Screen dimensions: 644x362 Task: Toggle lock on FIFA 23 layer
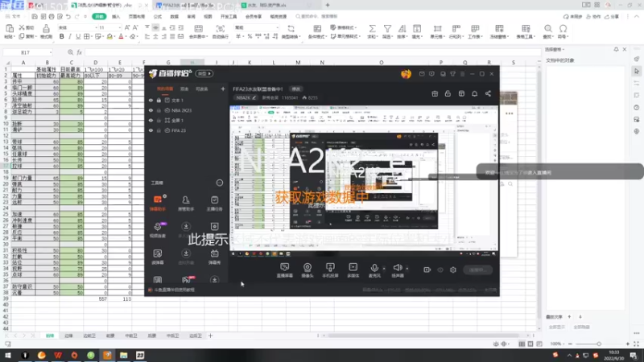tap(159, 130)
